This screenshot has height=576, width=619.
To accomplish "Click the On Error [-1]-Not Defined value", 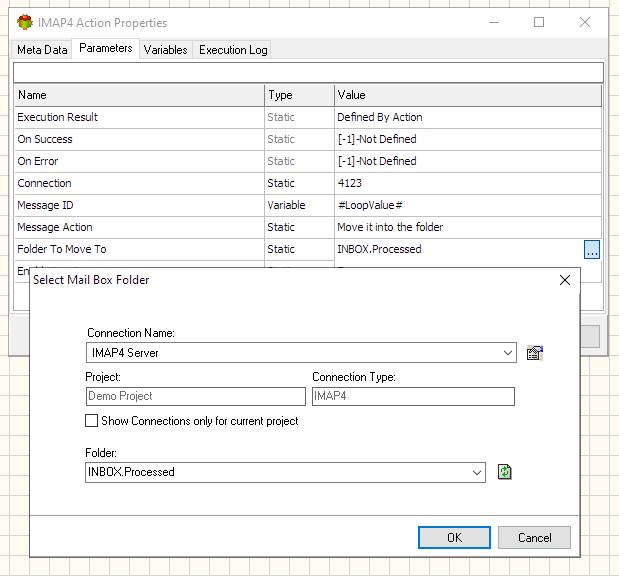I will coord(377,161).
